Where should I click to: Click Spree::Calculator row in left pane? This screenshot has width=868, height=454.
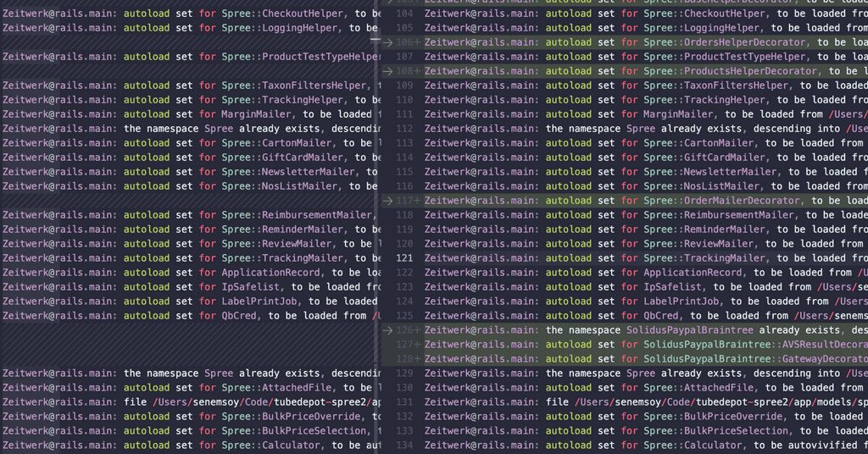(x=191, y=446)
